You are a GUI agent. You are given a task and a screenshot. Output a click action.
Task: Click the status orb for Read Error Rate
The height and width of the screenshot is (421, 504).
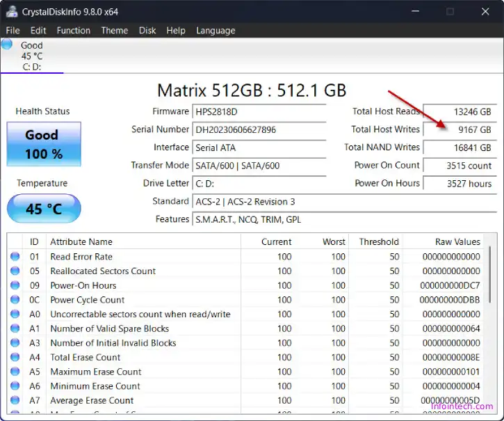15,257
